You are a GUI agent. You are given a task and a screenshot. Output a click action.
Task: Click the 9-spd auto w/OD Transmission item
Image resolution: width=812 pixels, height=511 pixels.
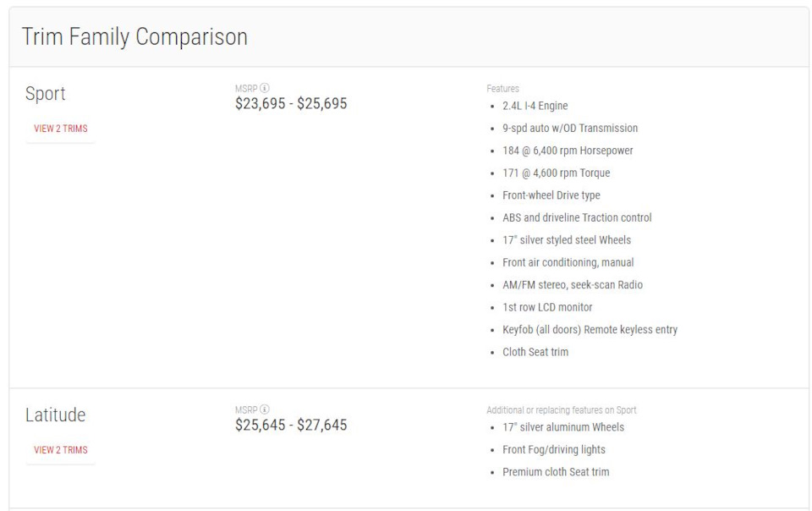coord(570,128)
